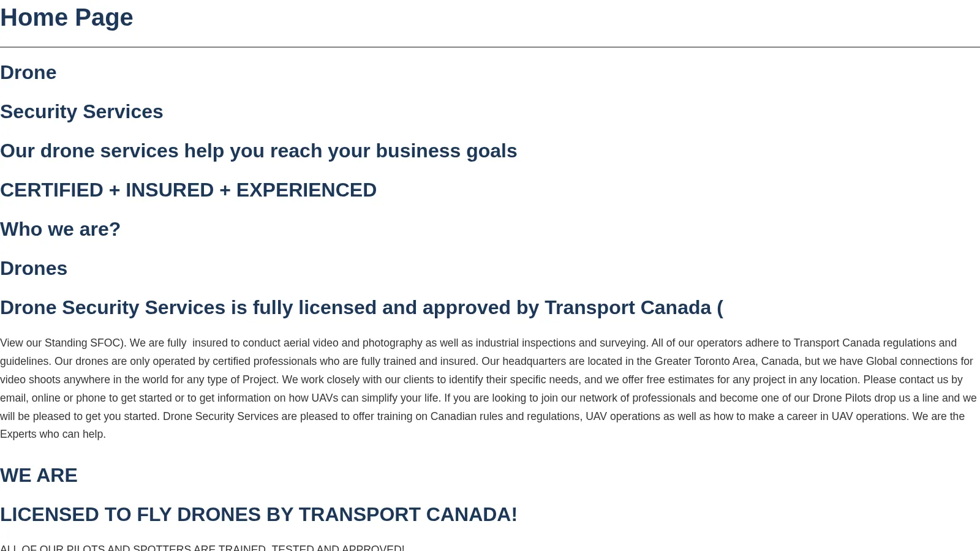Click the Home Page title heading
This screenshot has height=551, width=980.
click(66, 18)
